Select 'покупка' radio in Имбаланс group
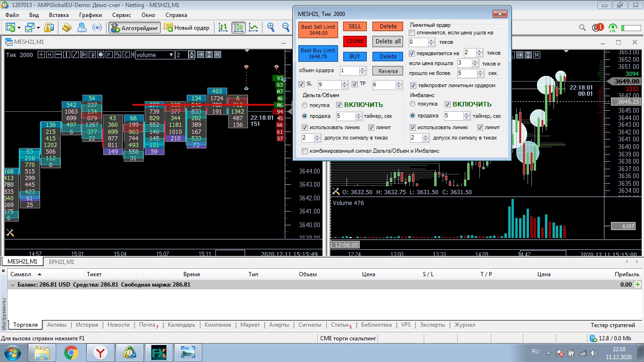 (413, 104)
